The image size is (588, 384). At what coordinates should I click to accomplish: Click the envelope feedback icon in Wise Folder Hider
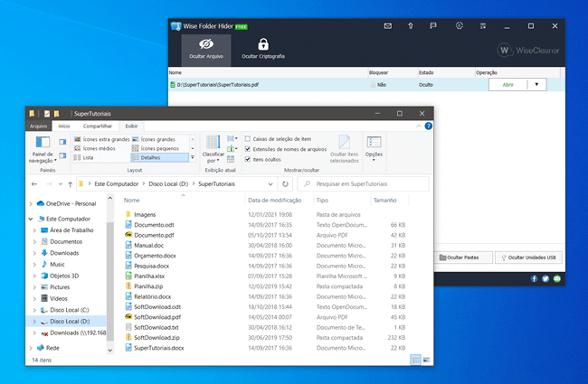tap(389, 26)
